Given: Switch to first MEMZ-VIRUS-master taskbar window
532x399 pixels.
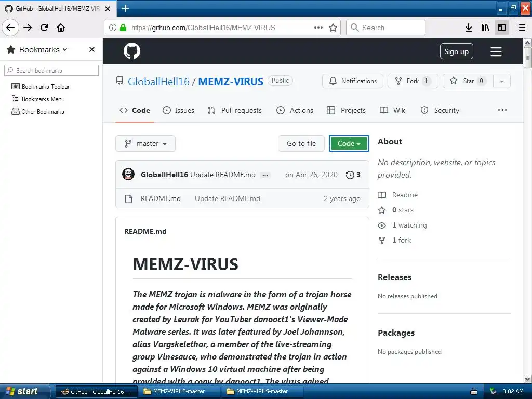Looking at the screenshot, I should 179,391.
